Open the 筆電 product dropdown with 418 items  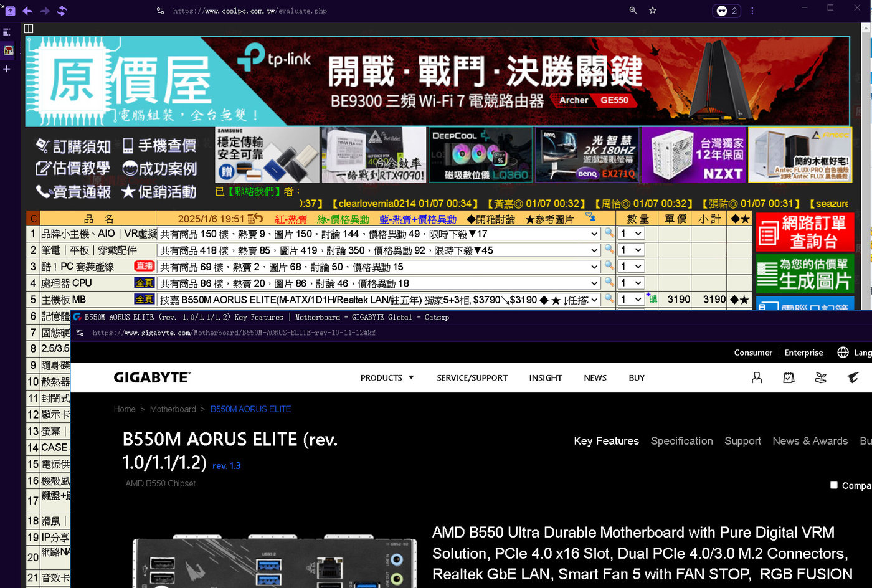[x=379, y=250]
